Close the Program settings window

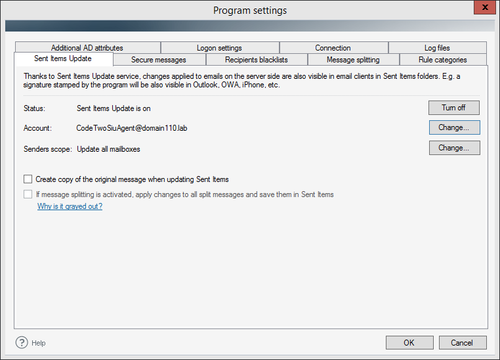pos(485,7)
